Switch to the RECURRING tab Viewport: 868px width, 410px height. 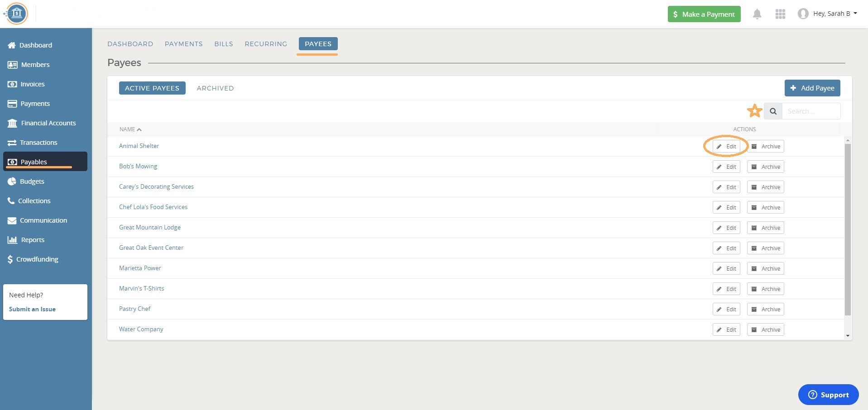coord(266,44)
